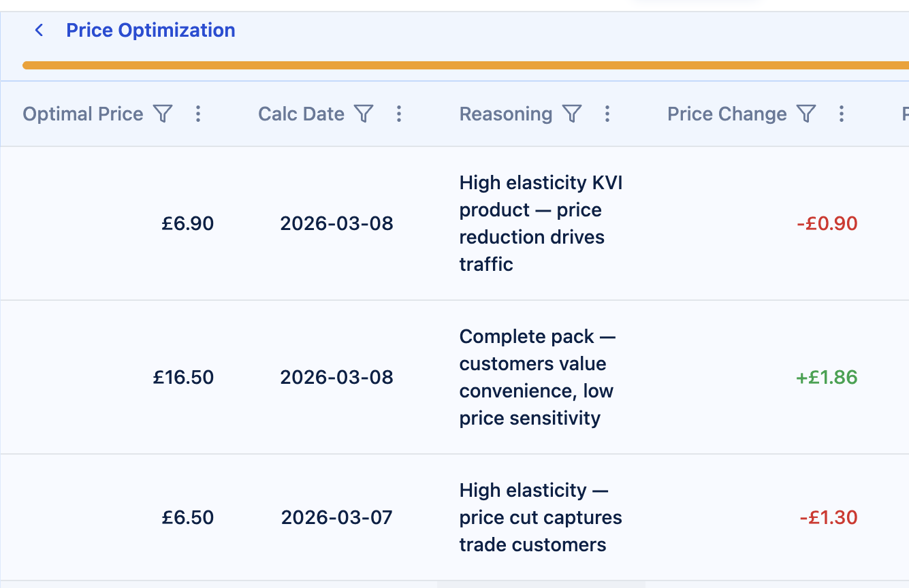Click the red -£0.90 price change value
Screen dimensions: 909x588
pos(827,223)
